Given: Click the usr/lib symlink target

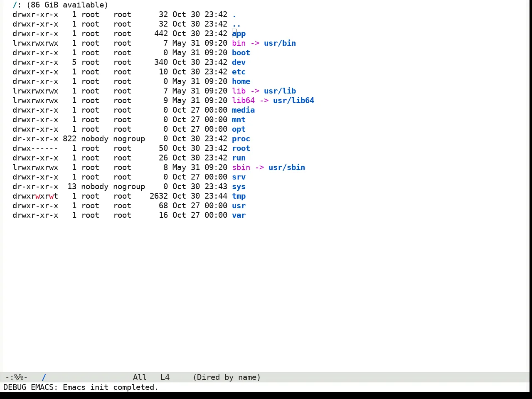Looking at the screenshot, I should (280, 91).
